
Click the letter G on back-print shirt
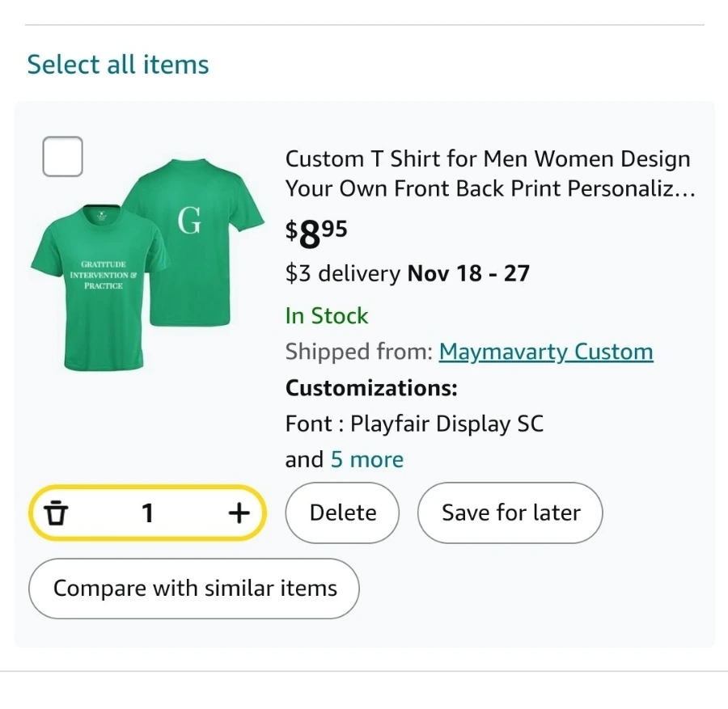coord(189,220)
